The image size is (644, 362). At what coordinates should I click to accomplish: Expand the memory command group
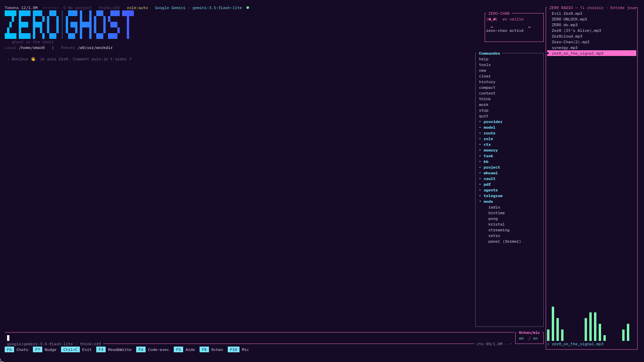[488, 150]
